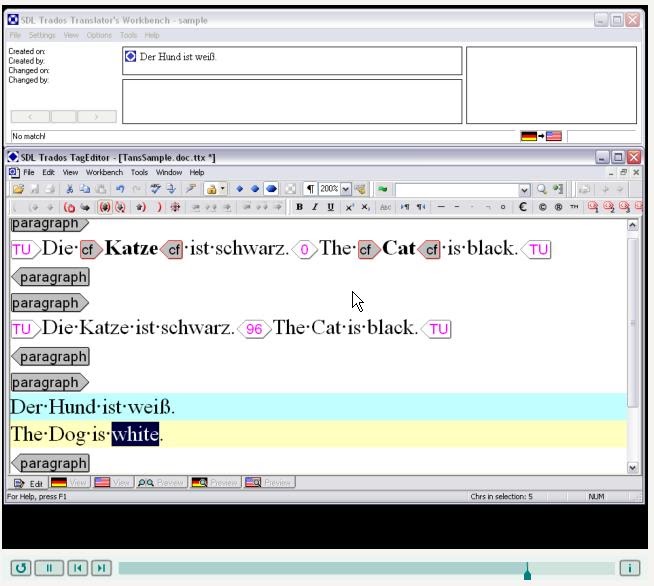654x586 pixels.
Task: Click the selected word 'white' in target segment
Action: (135, 434)
